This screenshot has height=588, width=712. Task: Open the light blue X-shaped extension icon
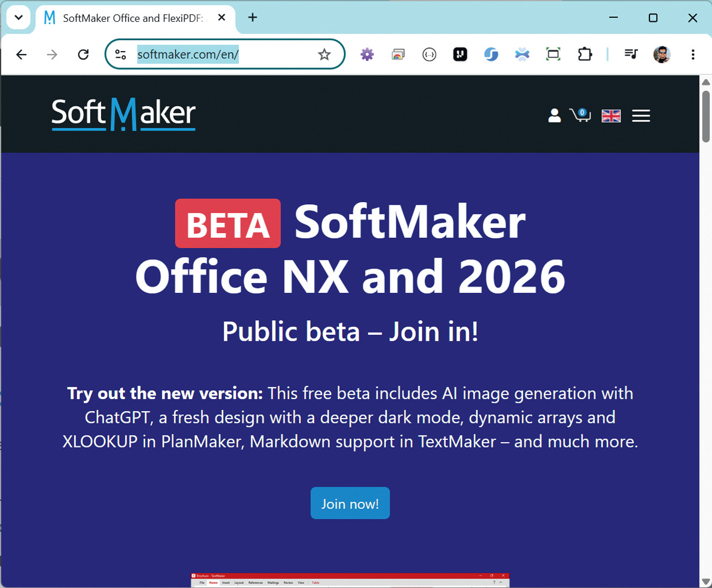pyautogui.click(x=522, y=54)
